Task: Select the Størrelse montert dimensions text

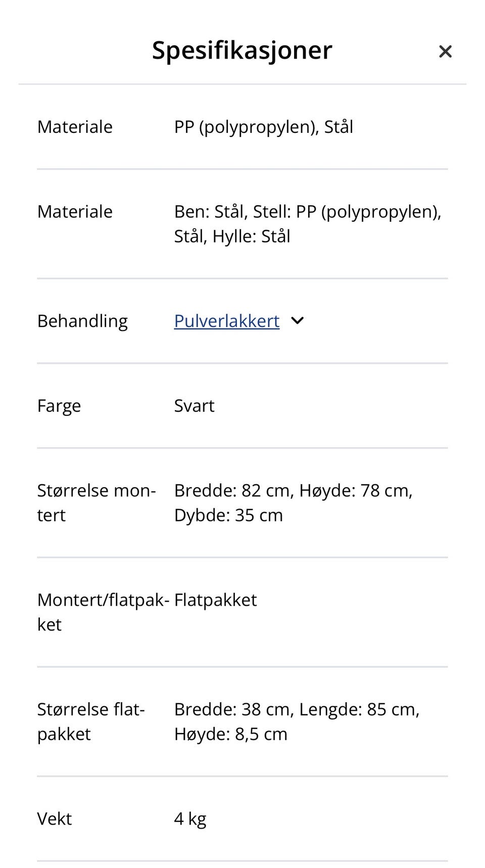Action: [293, 502]
